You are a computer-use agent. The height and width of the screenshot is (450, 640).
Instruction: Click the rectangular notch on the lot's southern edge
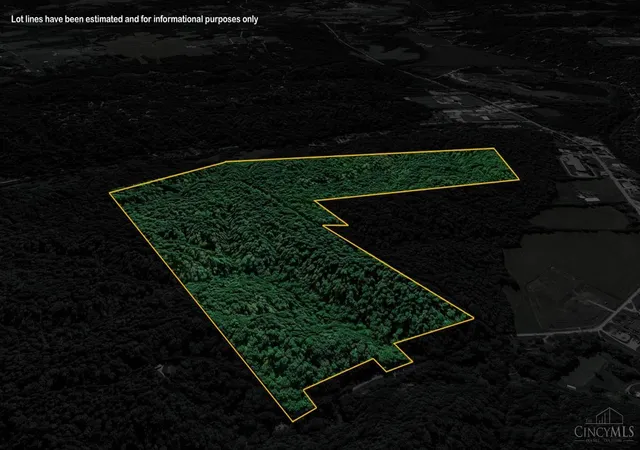(x=393, y=359)
